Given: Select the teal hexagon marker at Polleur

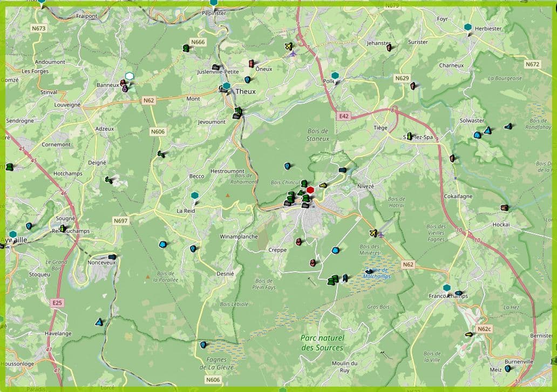Looking at the screenshot, I should (x=336, y=76).
